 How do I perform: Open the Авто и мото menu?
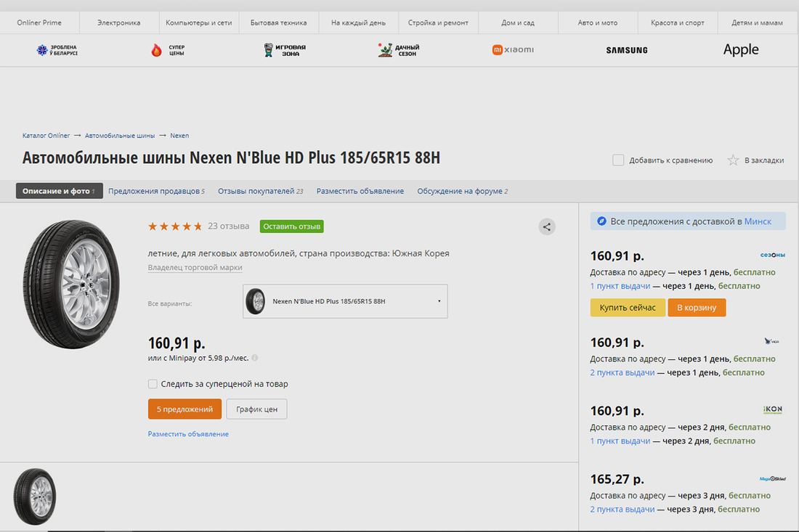click(x=598, y=23)
